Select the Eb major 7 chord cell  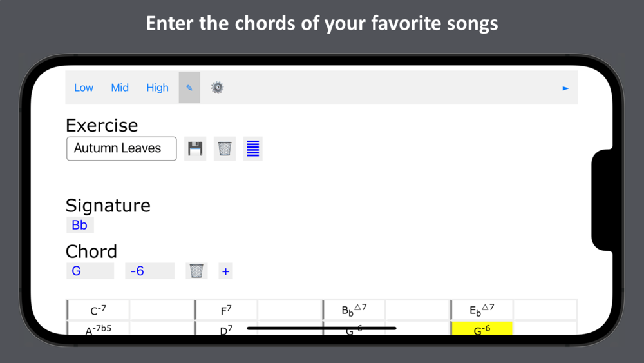482,310
